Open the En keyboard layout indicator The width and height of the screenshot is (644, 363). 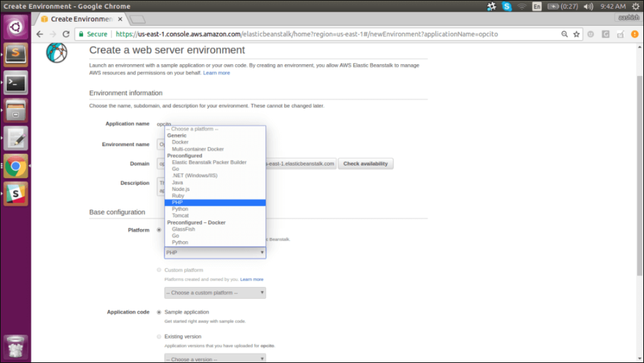537,6
